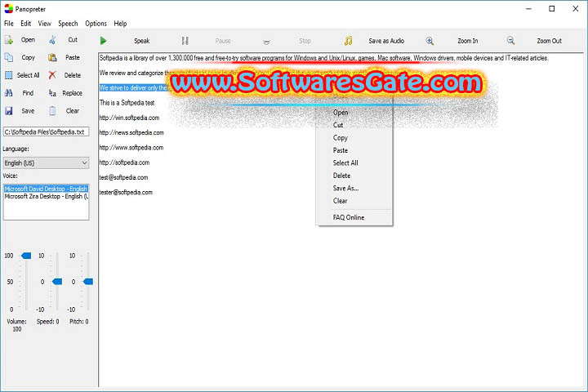Click the Pause button label

click(x=223, y=41)
